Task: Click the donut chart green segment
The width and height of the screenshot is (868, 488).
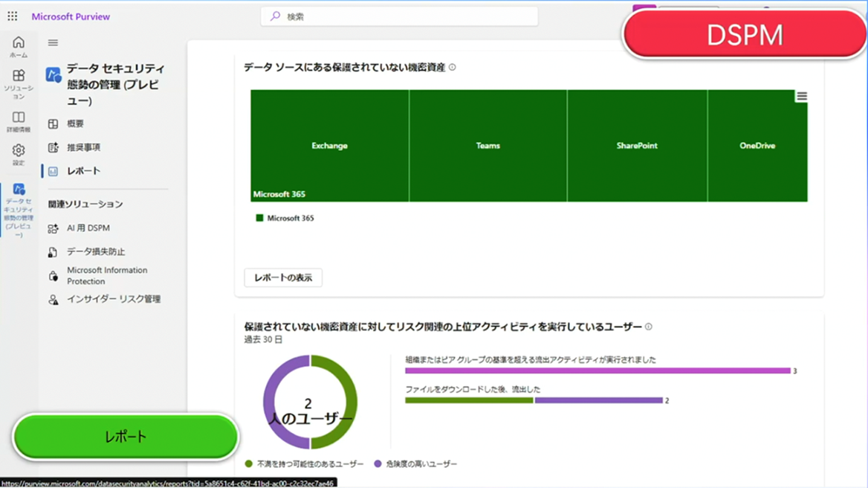Action: click(352, 402)
